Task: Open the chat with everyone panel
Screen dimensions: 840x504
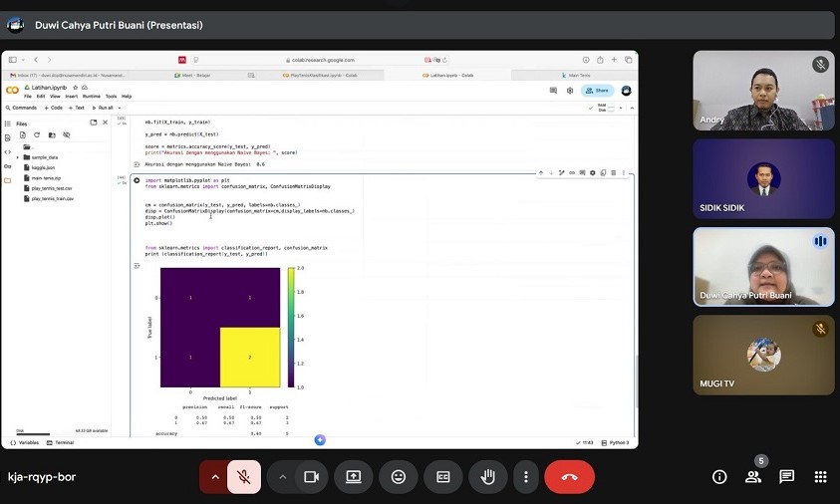Action: [786, 477]
